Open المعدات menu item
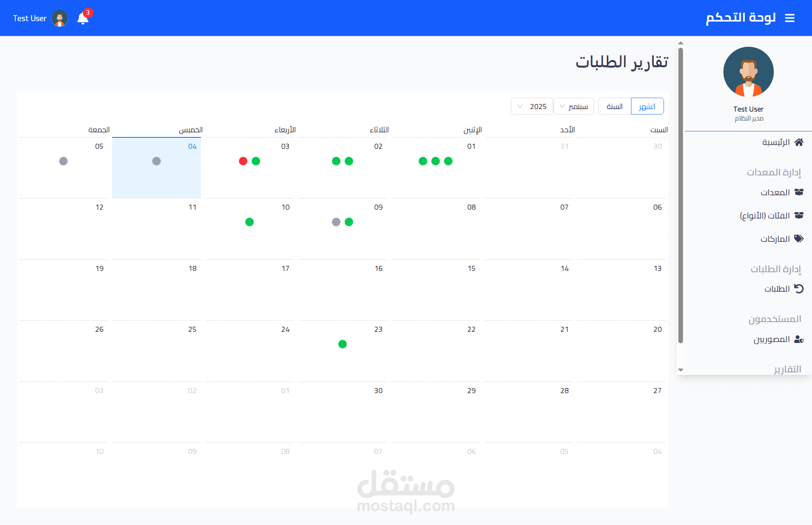 click(775, 192)
